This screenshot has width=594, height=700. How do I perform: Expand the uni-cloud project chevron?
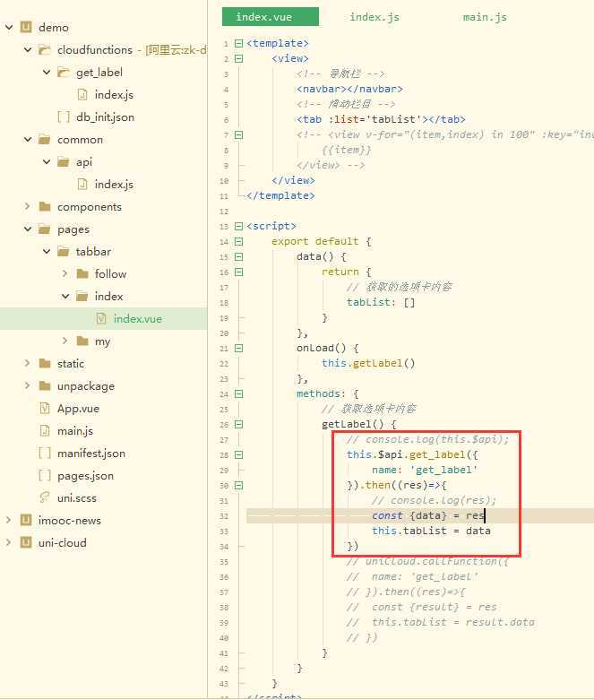9,542
